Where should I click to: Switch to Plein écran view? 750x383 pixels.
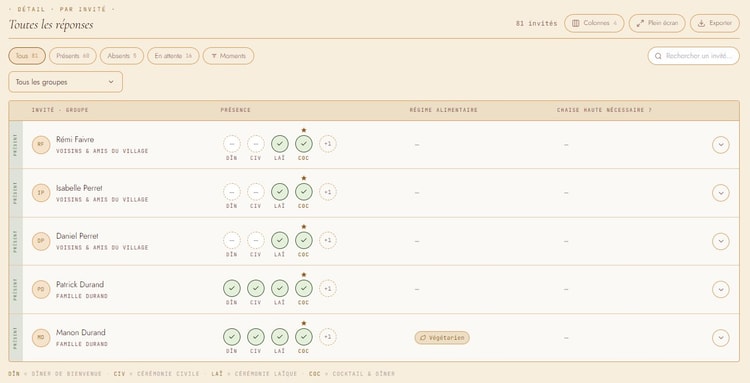click(x=657, y=23)
